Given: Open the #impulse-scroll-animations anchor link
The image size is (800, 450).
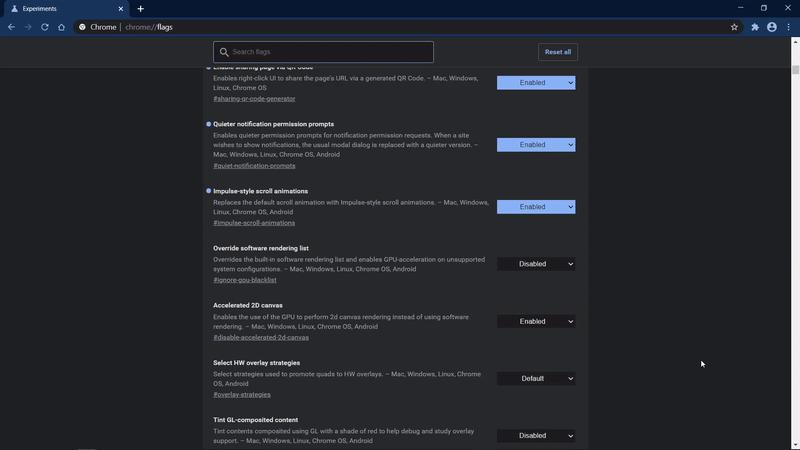Looking at the screenshot, I should (x=253, y=223).
